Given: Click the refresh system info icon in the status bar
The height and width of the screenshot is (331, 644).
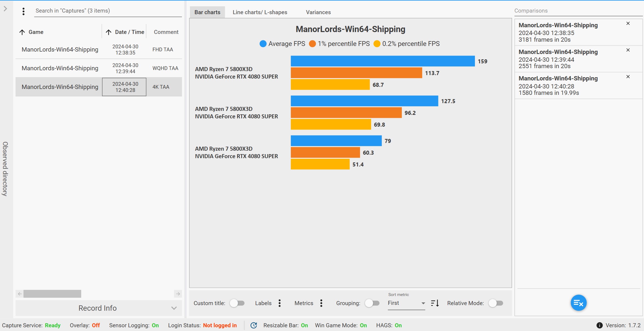Looking at the screenshot, I should 254,325.
